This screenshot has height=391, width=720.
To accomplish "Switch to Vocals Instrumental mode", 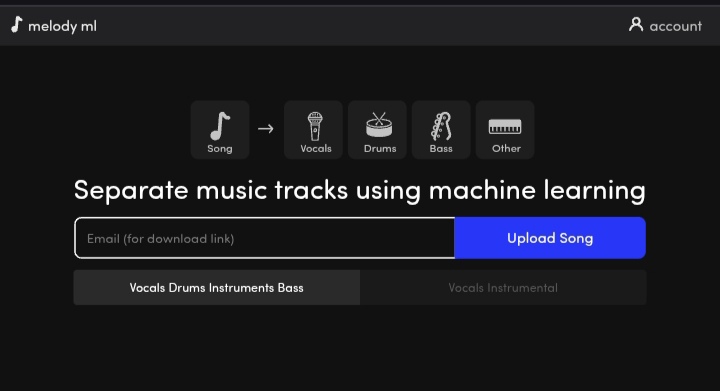I will (x=503, y=288).
